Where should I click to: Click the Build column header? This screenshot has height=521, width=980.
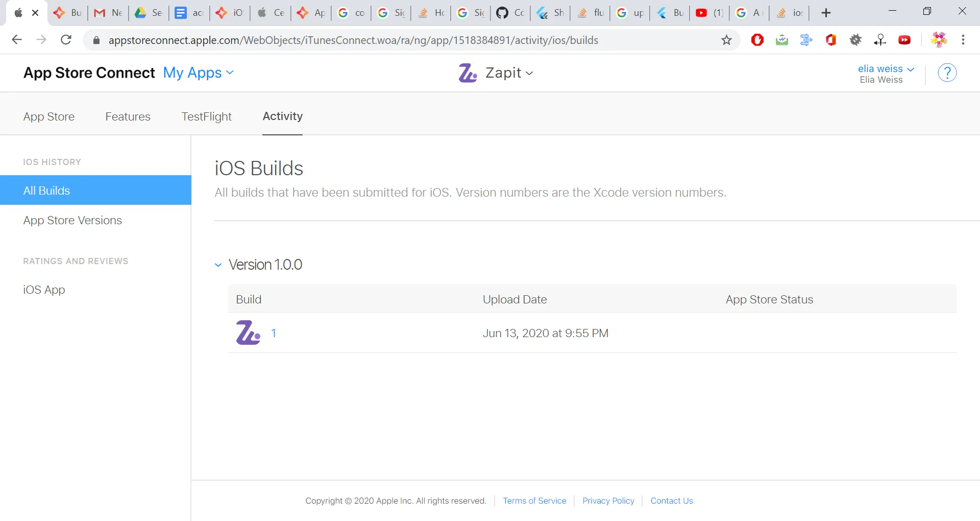coord(249,299)
